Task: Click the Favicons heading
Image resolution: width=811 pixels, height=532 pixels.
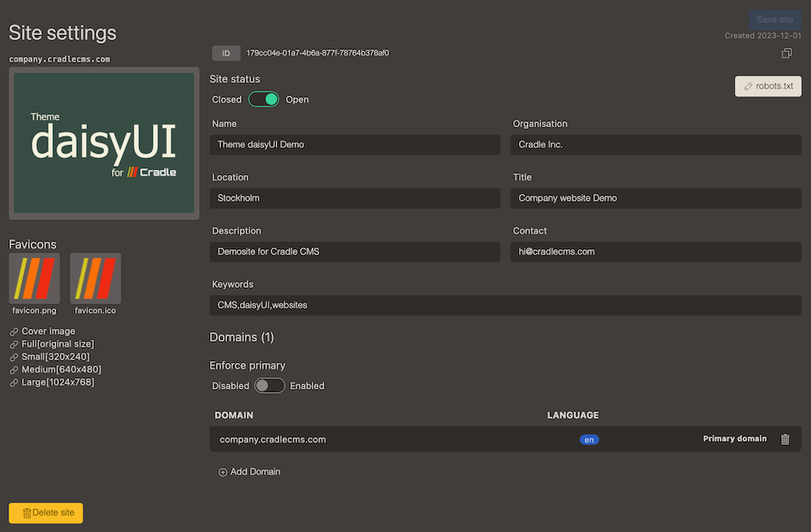Action: (x=32, y=244)
